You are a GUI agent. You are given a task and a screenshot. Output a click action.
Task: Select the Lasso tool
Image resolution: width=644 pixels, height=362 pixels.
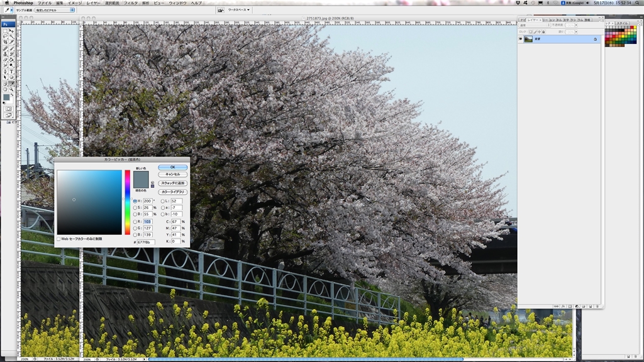tap(5, 36)
